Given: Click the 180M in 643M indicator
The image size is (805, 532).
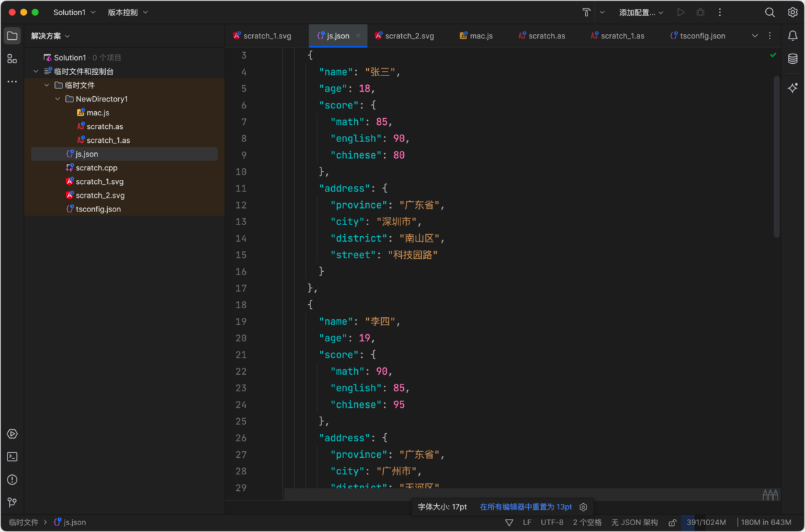Looking at the screenshot, I should pos(766,523).
